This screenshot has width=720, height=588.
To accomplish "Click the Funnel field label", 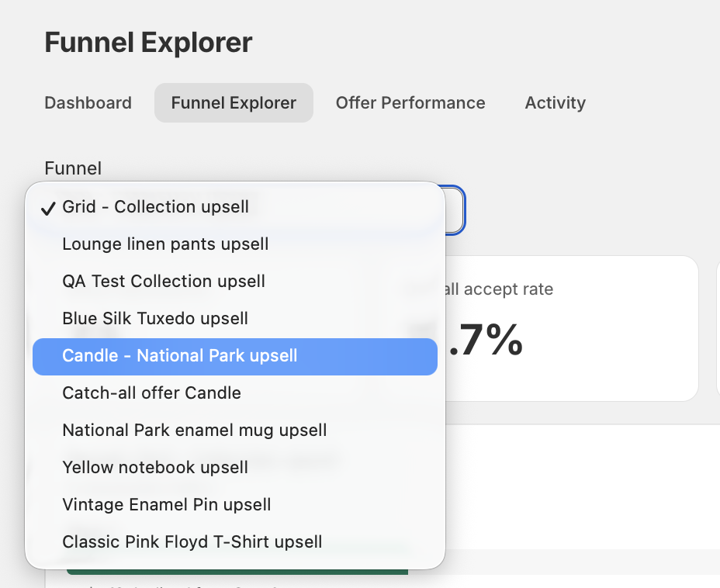I will (73, 168).
